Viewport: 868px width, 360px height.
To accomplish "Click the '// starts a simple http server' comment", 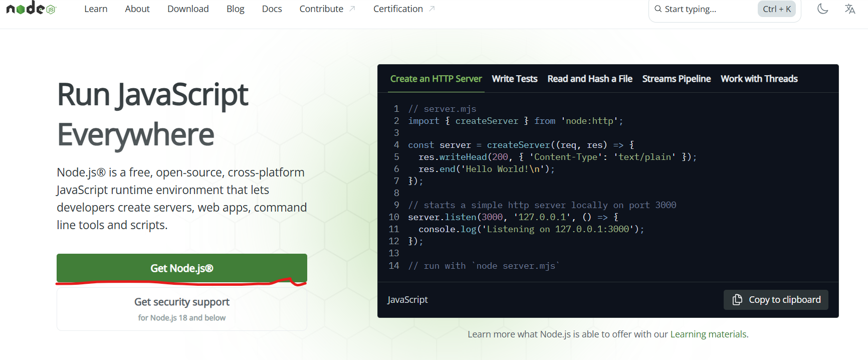I will tap(542, 205).
